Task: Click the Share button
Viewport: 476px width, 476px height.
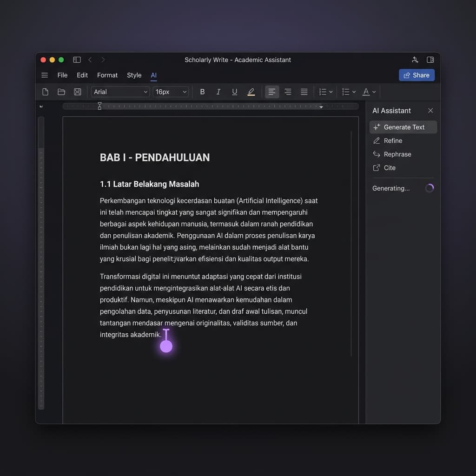Action: click(x=416, y=75)
